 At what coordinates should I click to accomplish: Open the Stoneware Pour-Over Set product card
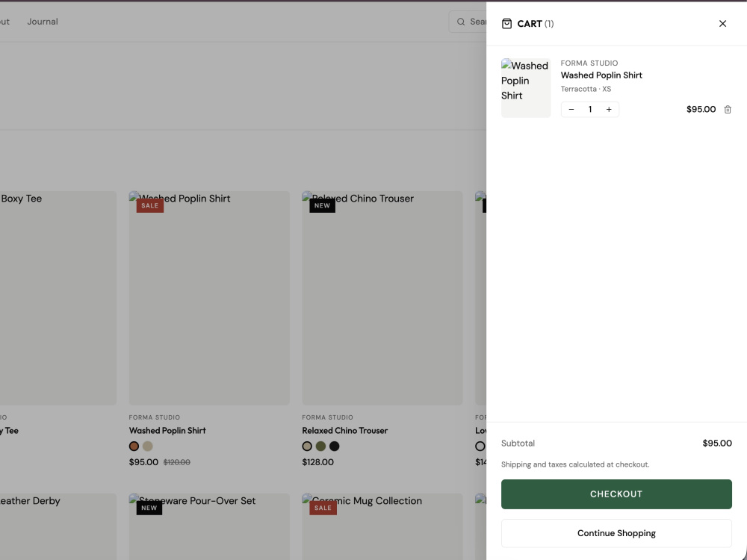(x=209, y=526)
